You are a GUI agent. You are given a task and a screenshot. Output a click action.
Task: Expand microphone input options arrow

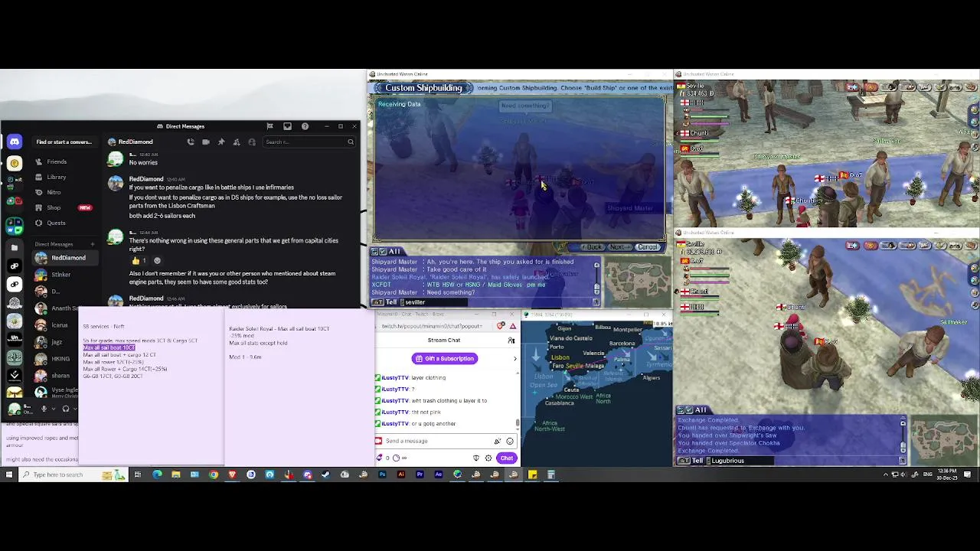pos(52,409)
